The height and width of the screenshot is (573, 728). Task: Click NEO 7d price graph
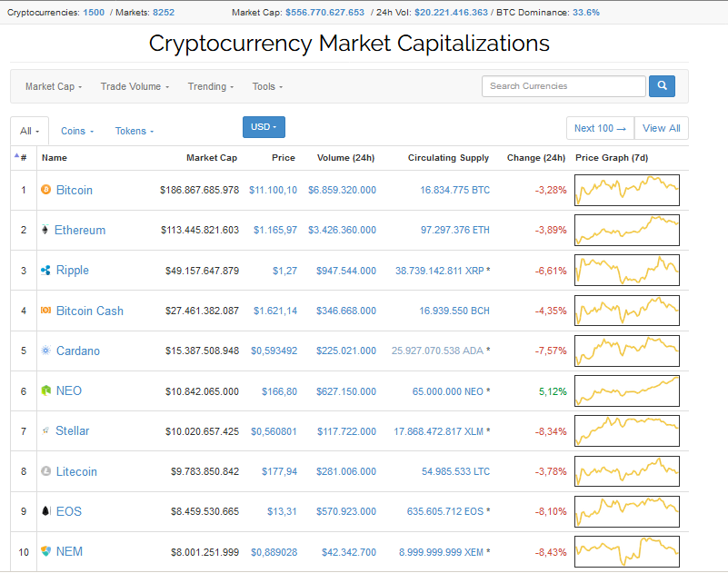[627, 390]
